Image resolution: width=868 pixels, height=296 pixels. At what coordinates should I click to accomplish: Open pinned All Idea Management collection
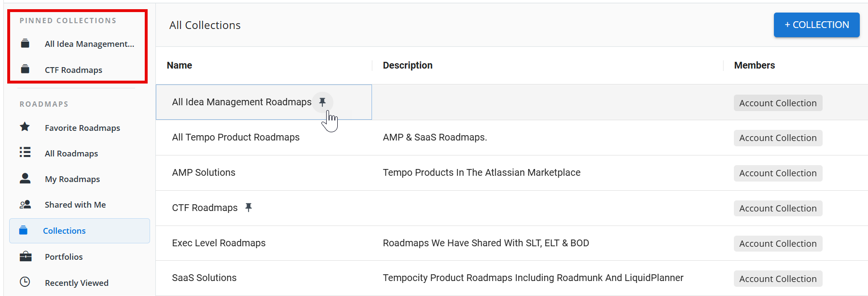coord(89,44)
